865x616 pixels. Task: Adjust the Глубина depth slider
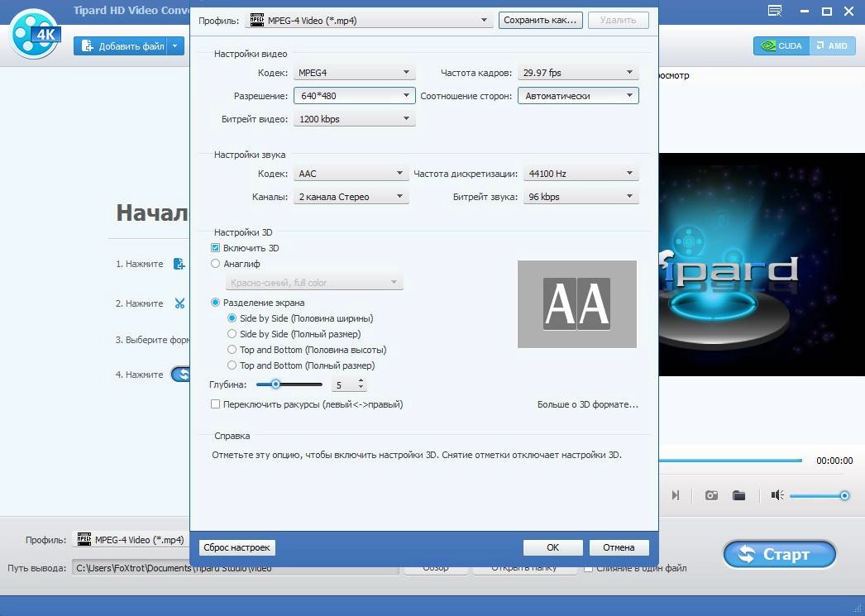click(x=289, y=384)
